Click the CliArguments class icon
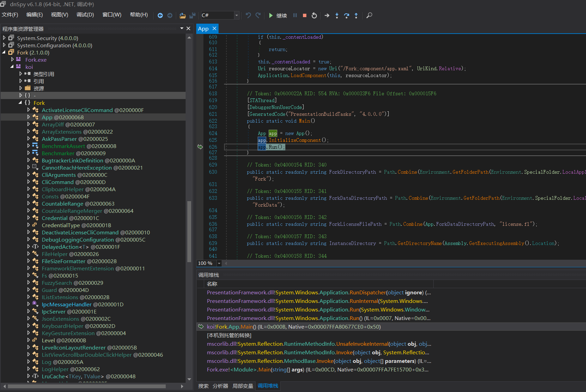Screen dimensions: 586x392 pyautogui.click(x=35, y=175)
